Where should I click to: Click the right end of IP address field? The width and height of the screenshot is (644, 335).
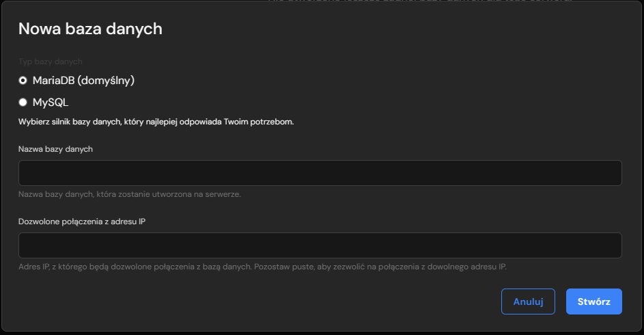coord(608,245)
